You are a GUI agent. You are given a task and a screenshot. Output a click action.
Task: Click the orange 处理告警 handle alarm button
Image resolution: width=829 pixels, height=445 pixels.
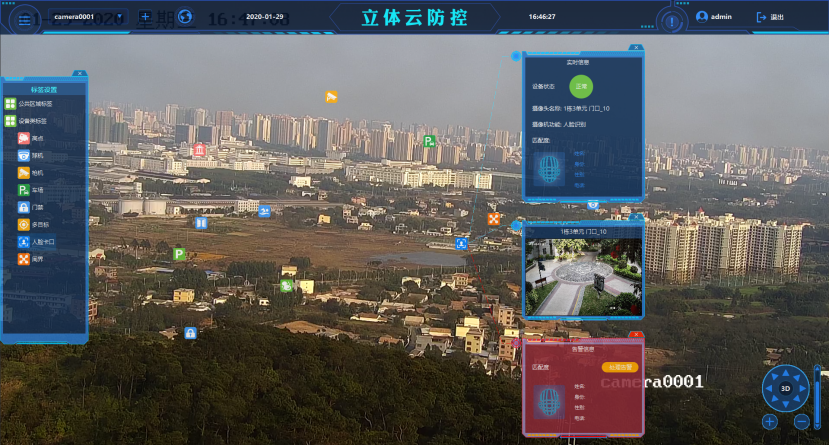pos(620,367)
